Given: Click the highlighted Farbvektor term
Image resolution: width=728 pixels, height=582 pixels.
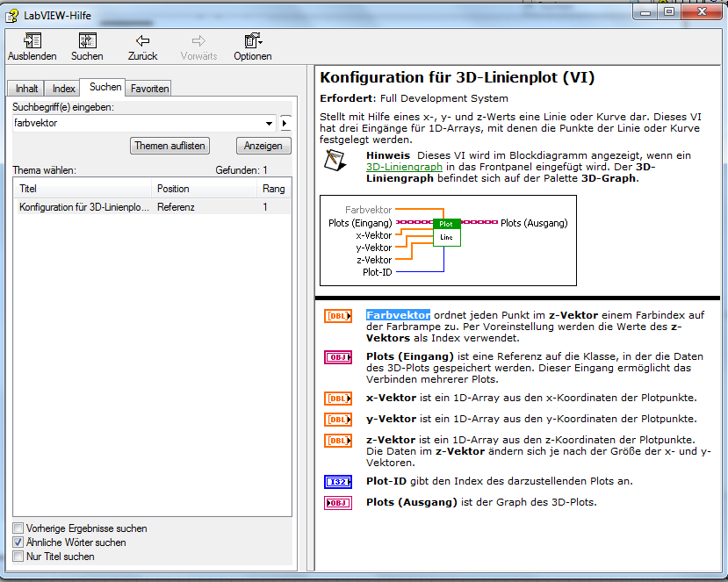Looking at the screenshot, I should point(398,315).
